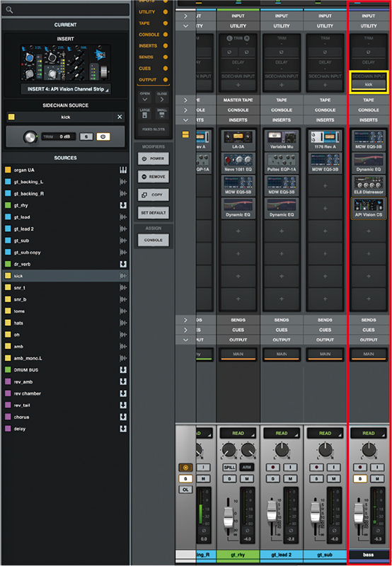The image size is (392, 566).
Task: Expand the INPUT row chevron
Action: point(185,16)
